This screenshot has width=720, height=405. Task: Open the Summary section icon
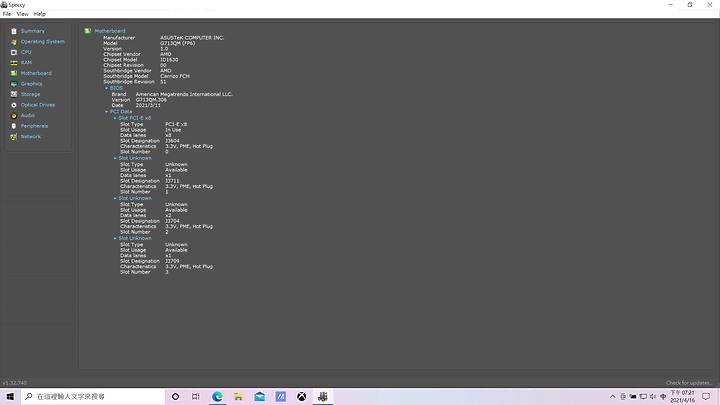pos(14,31)
